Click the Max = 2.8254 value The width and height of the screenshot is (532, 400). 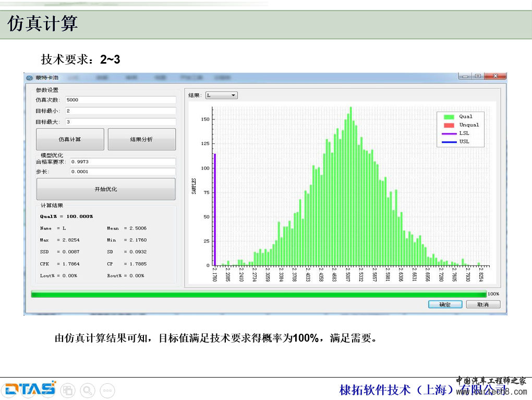tap(59, 240)
